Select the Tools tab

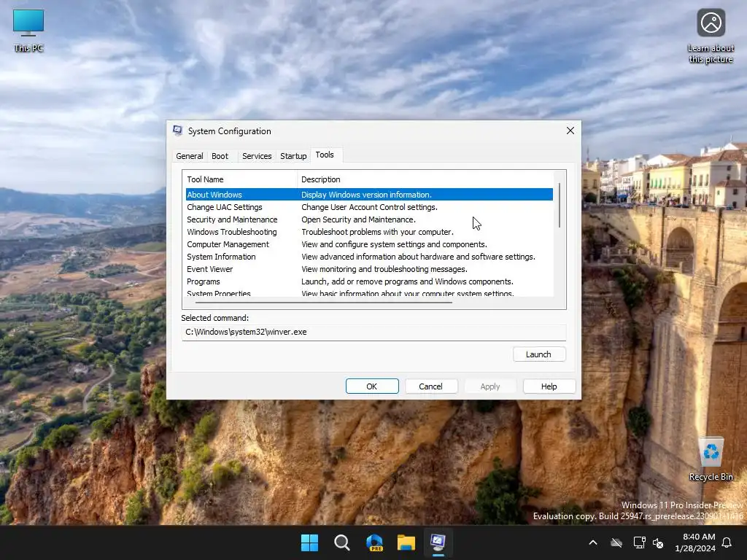click(x=325, y=155)
